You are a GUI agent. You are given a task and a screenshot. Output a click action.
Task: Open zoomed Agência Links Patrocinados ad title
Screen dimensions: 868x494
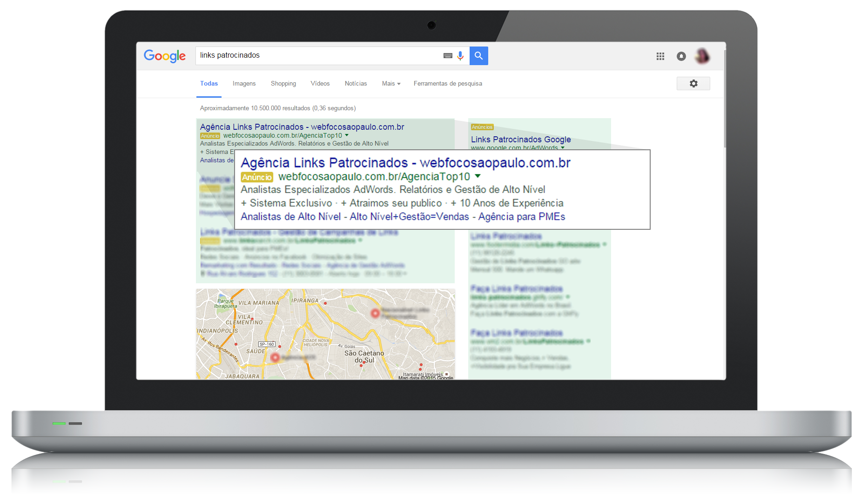[405, 163]
